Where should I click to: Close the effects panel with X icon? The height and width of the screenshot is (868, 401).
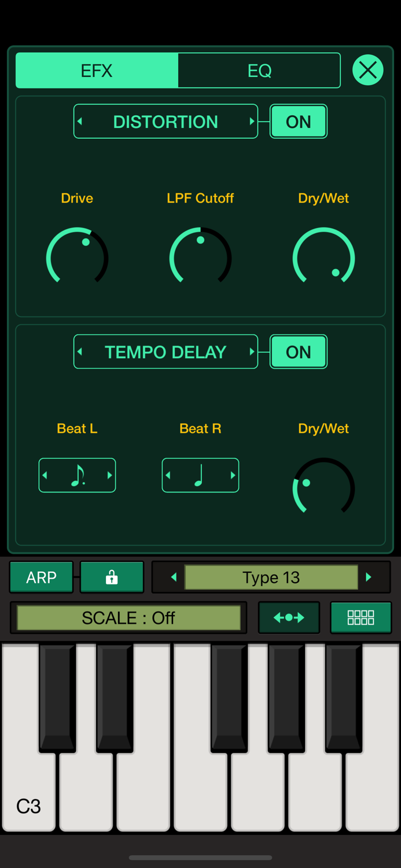pos(368,71)
